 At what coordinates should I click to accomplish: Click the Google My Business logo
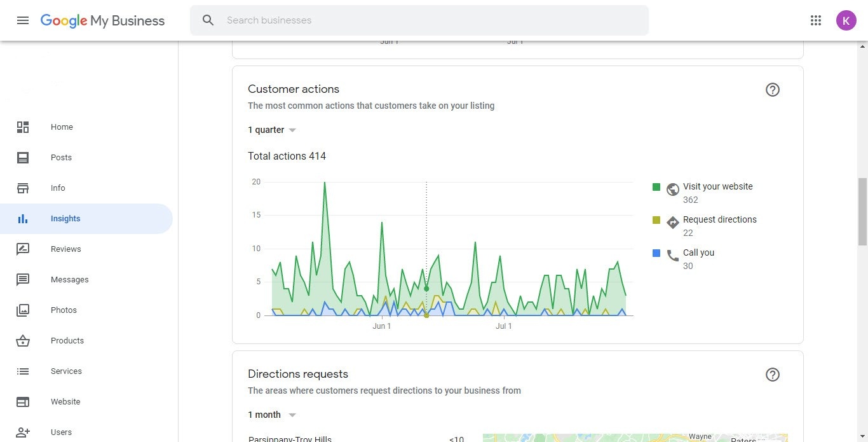pos(102,20)
